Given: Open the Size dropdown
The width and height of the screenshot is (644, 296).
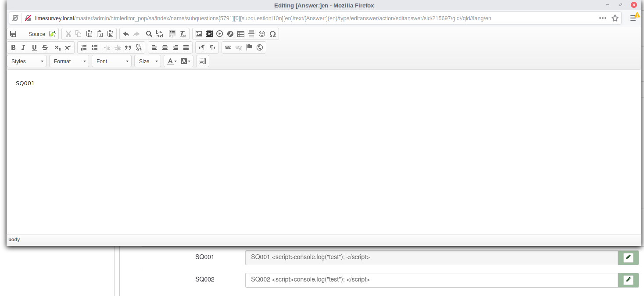Looking at the screenshot, I should coord(148,61).
